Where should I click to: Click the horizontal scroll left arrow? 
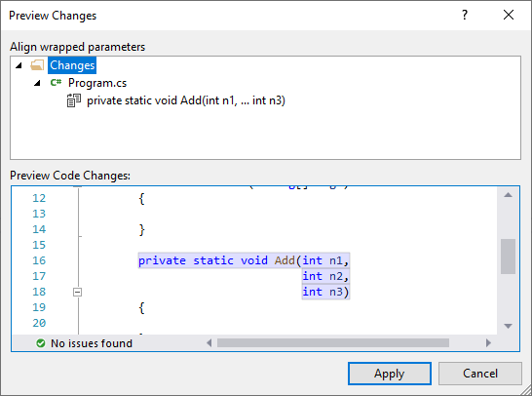click(209, 343)
